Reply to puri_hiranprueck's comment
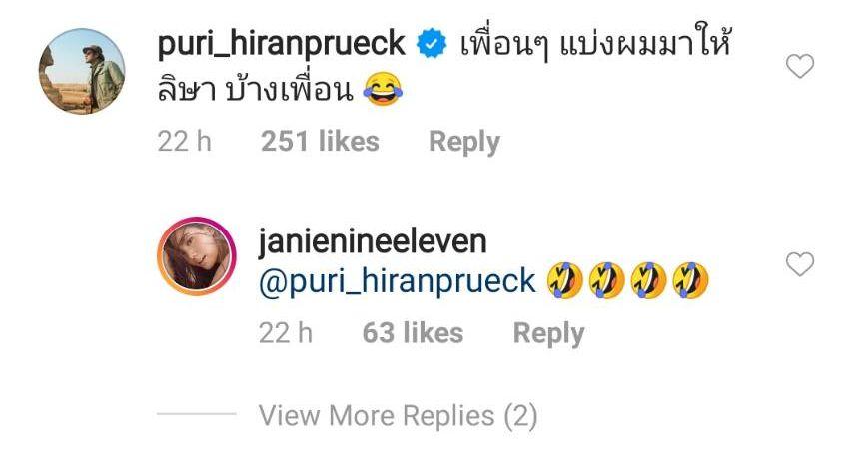The height and width of the screenshot is (461, 868). click(x=464, y=142)
